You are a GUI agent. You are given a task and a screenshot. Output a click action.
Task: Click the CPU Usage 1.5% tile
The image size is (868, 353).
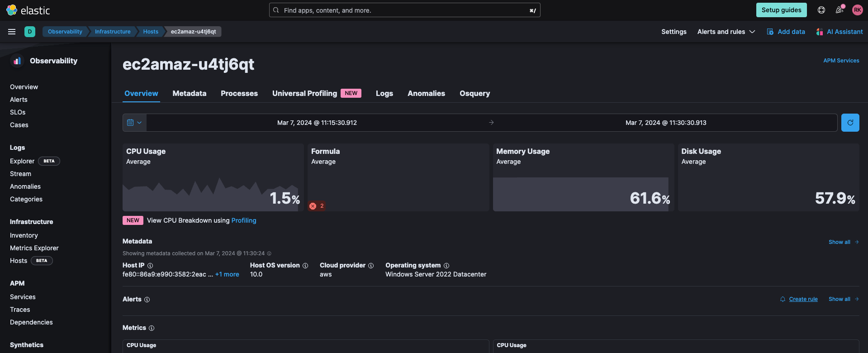tap(213, 177)
